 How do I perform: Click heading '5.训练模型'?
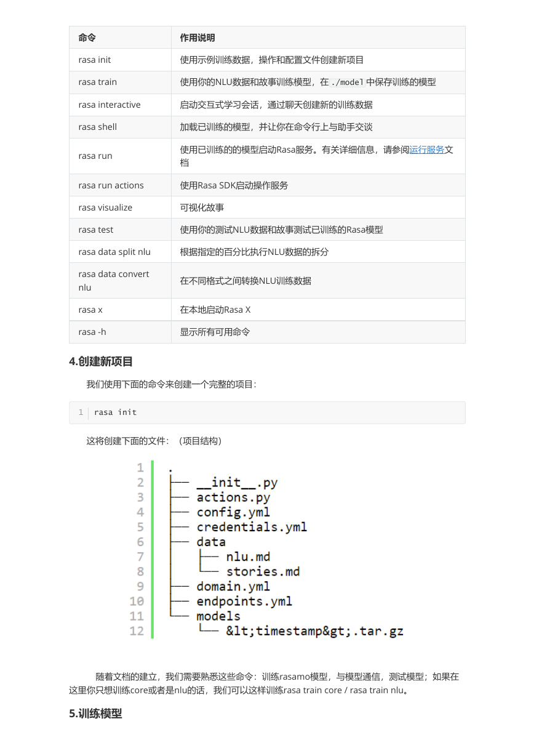click(95, 714)
